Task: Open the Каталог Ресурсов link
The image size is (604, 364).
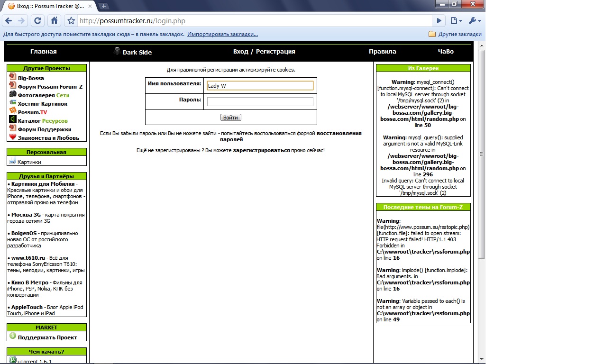Action: click(x=43, y=121)
